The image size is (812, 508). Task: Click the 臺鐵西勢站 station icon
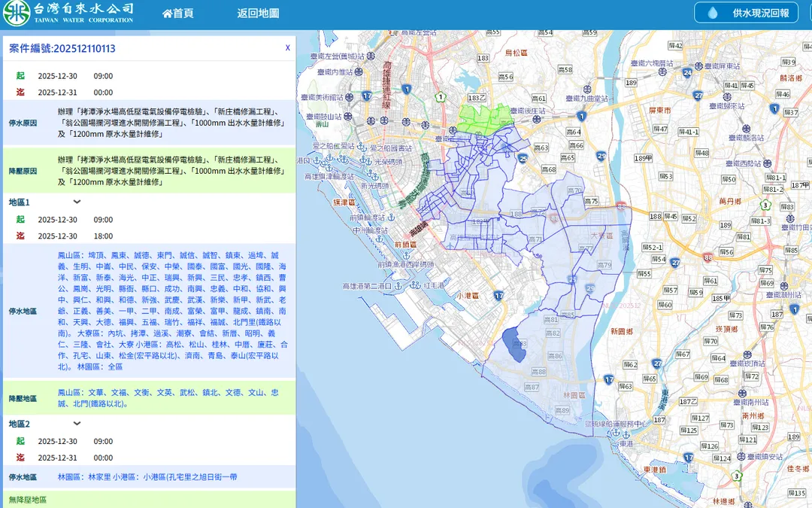[x=767, y=163]
